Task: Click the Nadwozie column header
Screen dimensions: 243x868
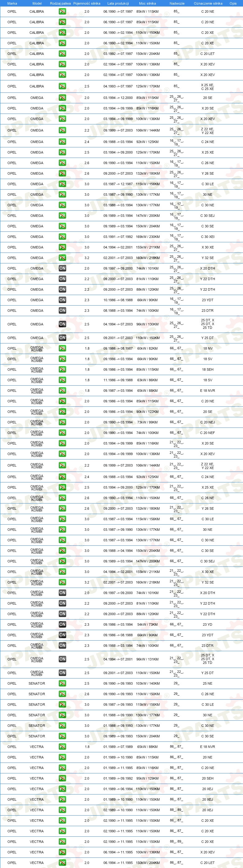Action: pyautogui.click(x=177, y=3)
